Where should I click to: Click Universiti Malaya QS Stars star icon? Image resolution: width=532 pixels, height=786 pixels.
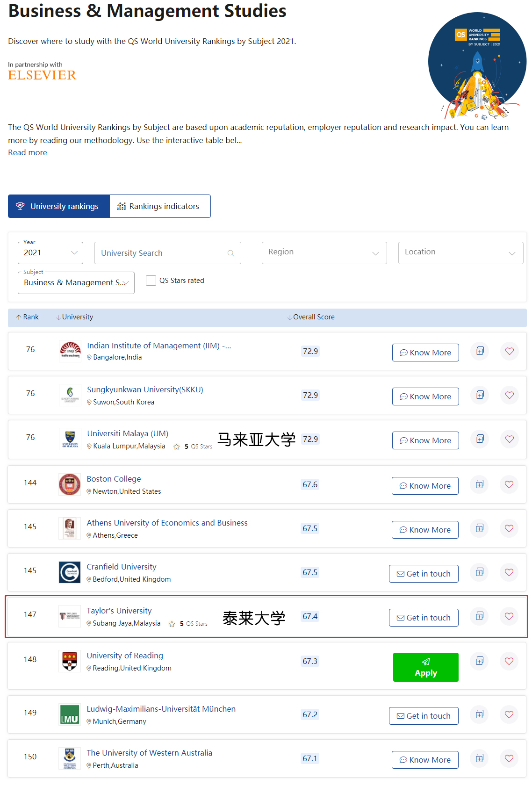(177, 447)
